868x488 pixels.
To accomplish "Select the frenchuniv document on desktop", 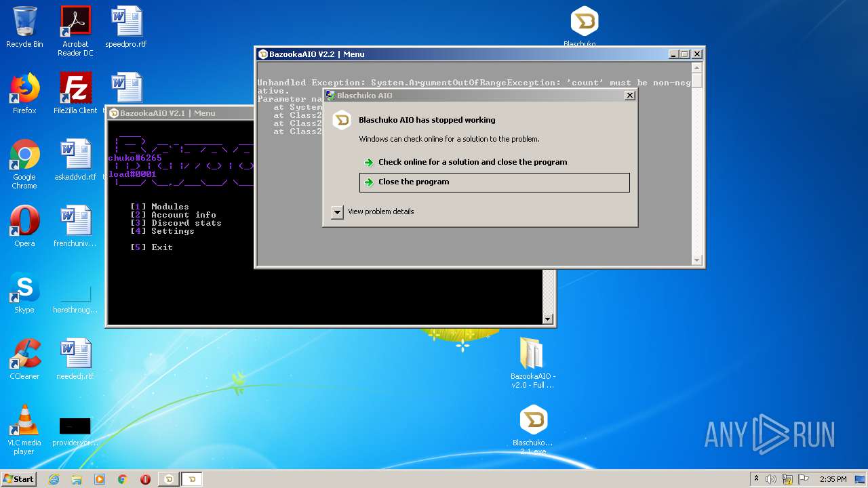I will point(75,226).
